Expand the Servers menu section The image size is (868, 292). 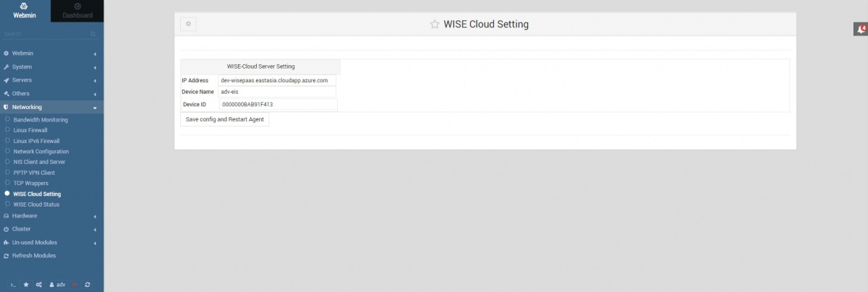(51, 80)
